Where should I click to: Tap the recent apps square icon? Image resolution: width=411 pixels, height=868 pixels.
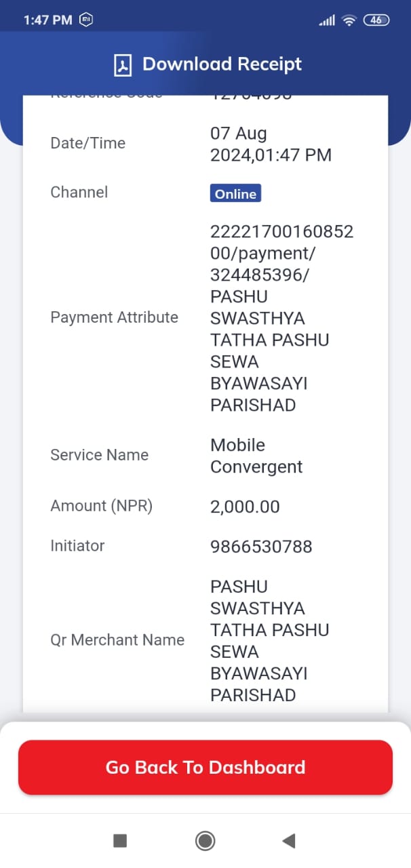tap(120, 841)
